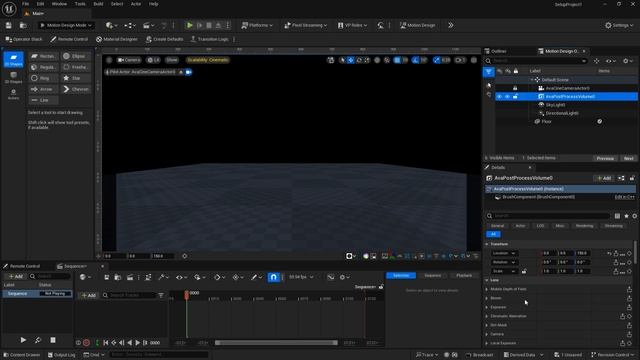This screenshot has height=360, width=640.
Task: Toggle the pilot camera view icon
Action: (189, 72)
